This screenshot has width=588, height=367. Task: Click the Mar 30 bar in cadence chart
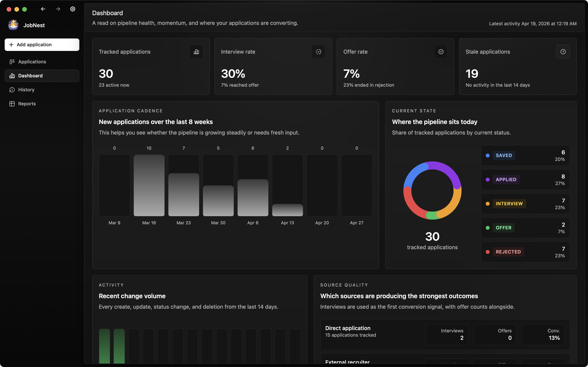tap(218, 201)
